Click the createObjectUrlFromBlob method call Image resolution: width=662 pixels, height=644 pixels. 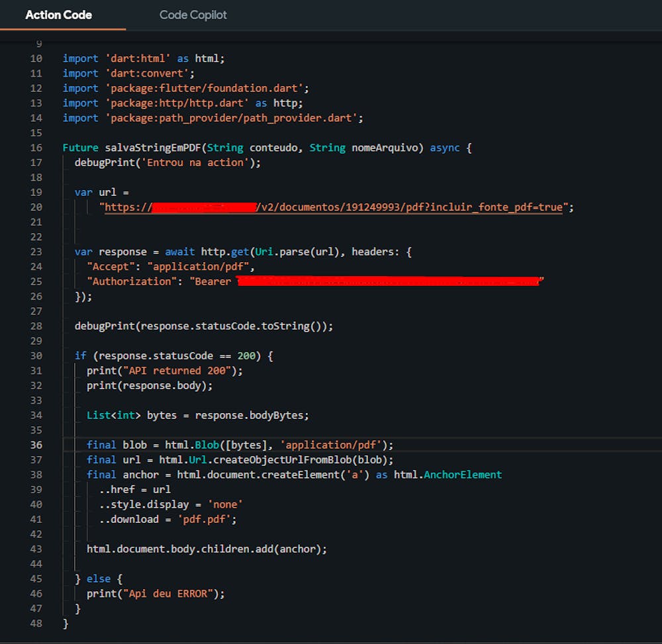[282, 460]
